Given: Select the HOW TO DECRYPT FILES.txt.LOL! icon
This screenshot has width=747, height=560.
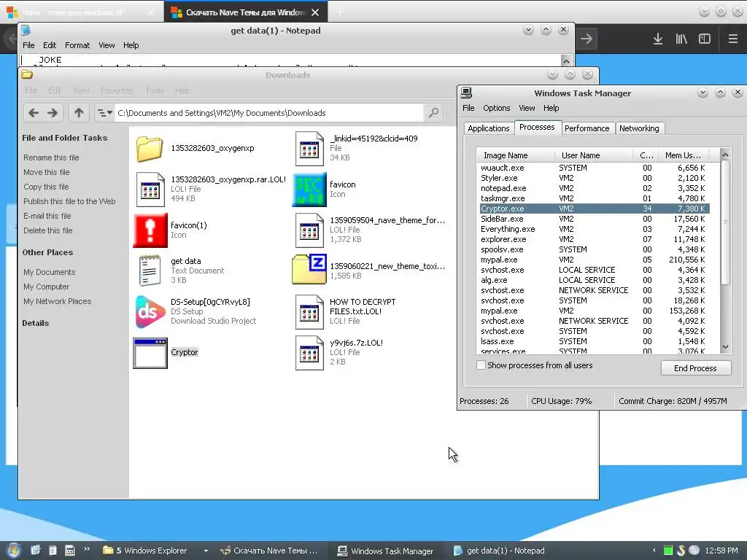Looking at the screenshot, I should point(309,312).
